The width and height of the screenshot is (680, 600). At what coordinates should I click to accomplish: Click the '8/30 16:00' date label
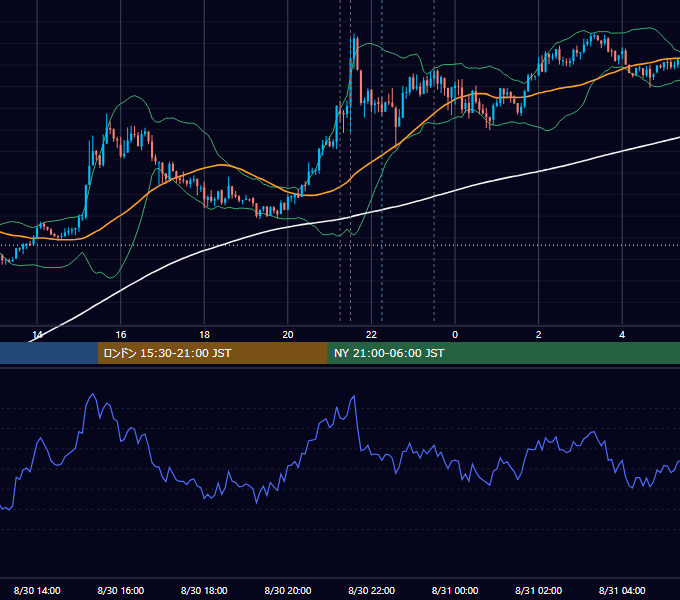[x=121, y=590]
